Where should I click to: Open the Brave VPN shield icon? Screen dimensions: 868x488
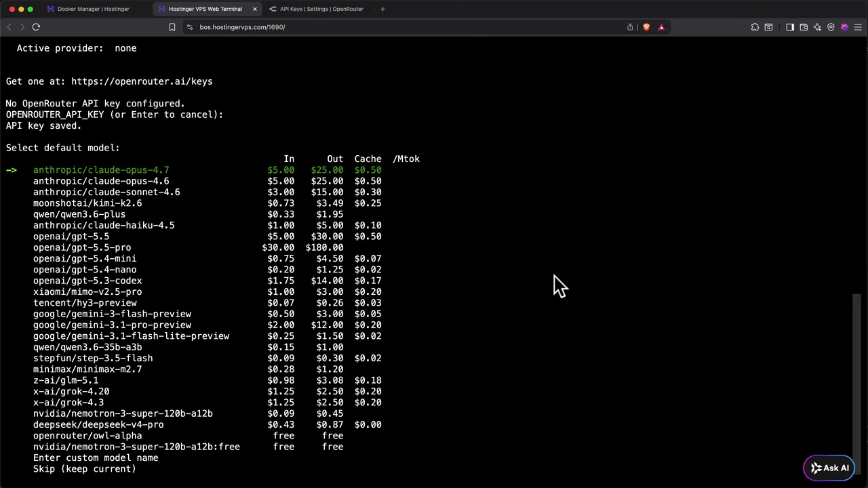pos(831,27)
